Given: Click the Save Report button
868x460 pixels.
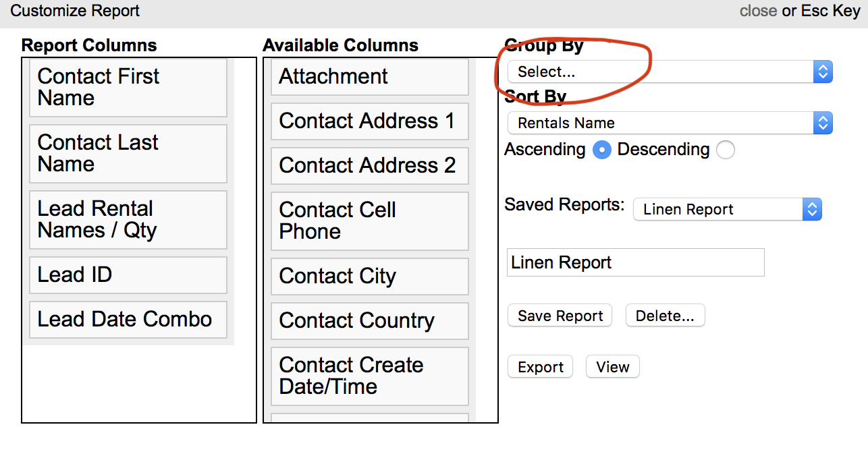Looking at the screenshot, I should coord(560,316).
